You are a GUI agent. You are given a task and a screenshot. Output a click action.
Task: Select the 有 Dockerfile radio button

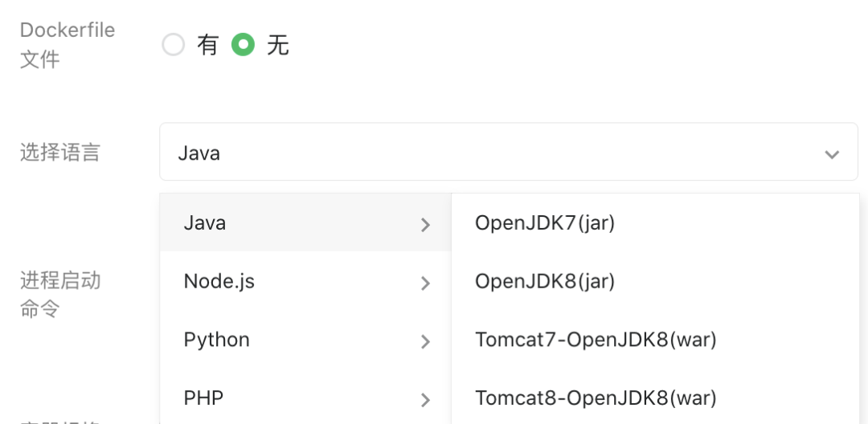coord(174,45)
